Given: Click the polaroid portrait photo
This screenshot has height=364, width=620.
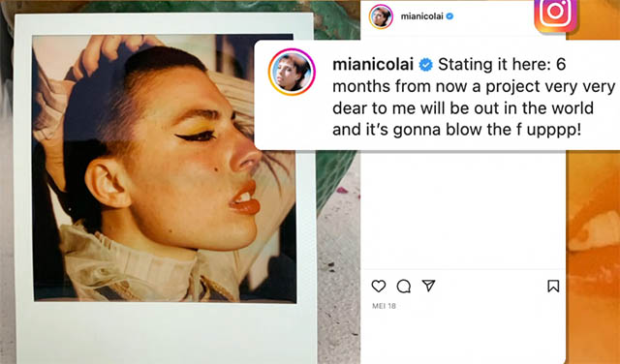Looking at the screenshot, I should [x=164, y=168].
